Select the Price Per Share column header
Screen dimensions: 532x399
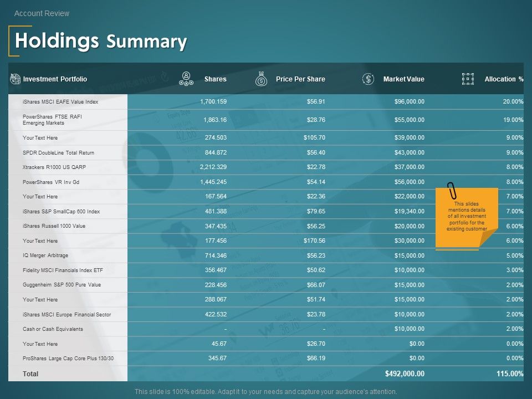pyautogui.click(x=300, y=79)
